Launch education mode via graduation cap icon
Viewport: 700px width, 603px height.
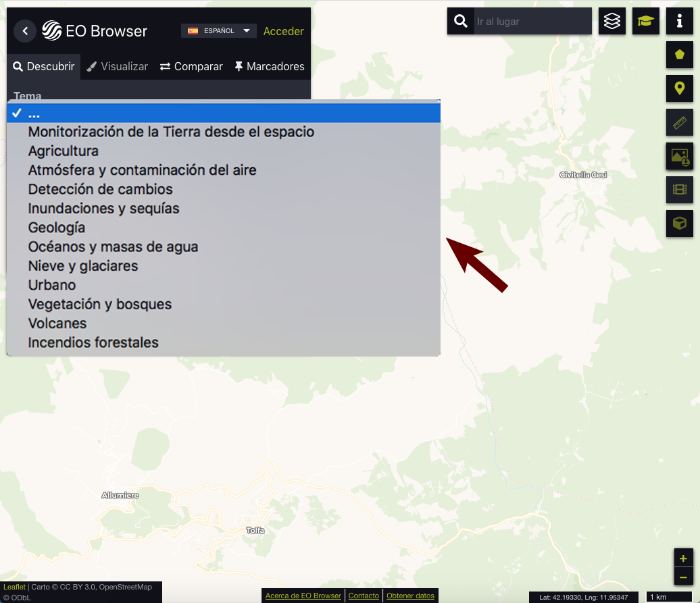pyautogui.click(x=645, y=21)
